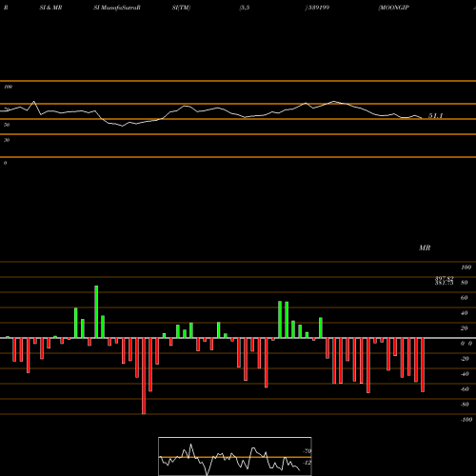Viewport: 476px width, 476px height.
Task: Click the ')539199' code text
Action: [x=317, y=8]
